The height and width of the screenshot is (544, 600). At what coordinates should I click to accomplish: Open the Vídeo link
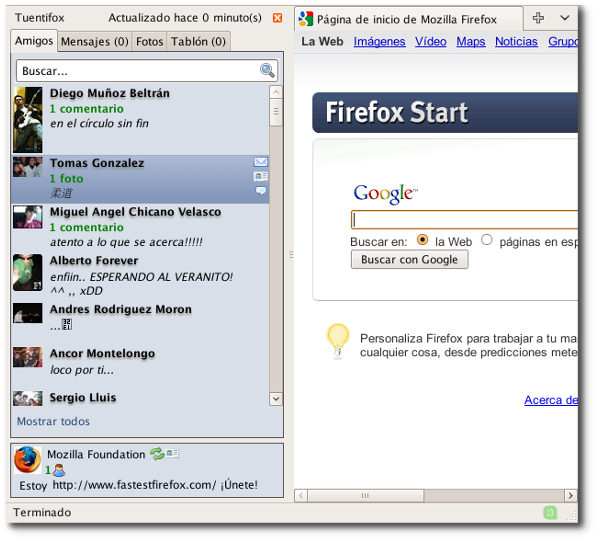(x=430, y=41)
